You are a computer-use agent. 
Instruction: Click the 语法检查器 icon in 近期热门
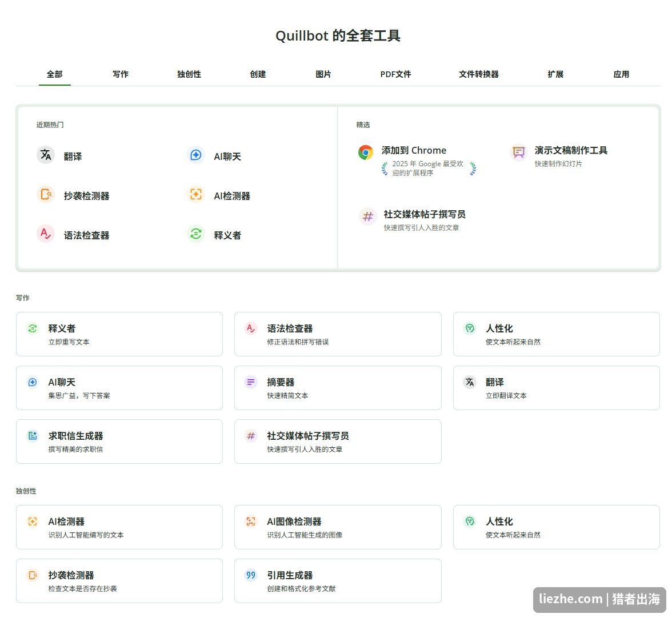[x=46, y=234]
